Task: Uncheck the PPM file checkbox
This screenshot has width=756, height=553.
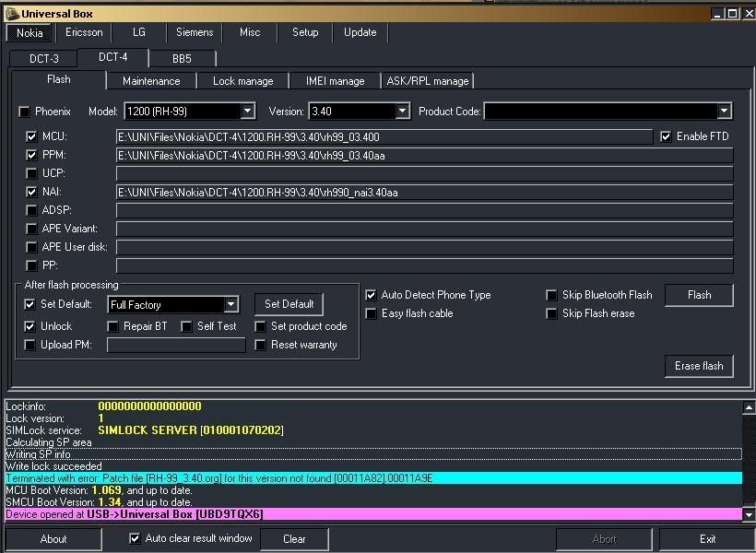Action: 31,155
